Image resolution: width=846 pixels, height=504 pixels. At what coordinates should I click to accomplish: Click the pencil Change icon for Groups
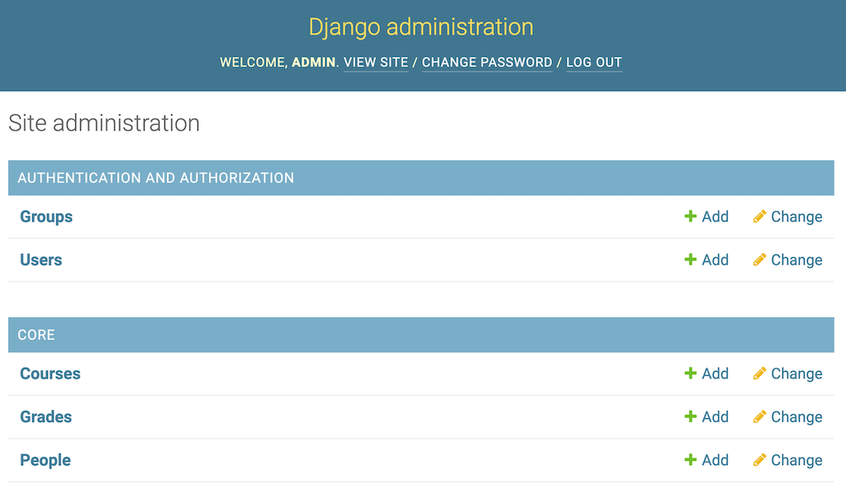760,216
